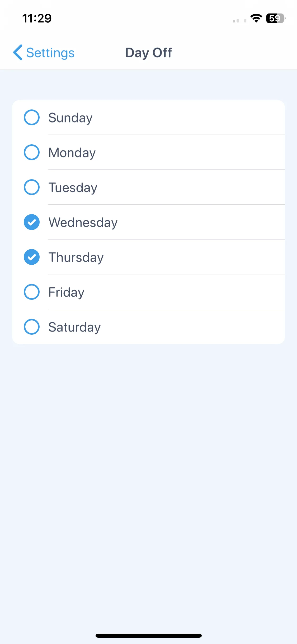Tap the Wi-Fi status icon

pos(256,18)
